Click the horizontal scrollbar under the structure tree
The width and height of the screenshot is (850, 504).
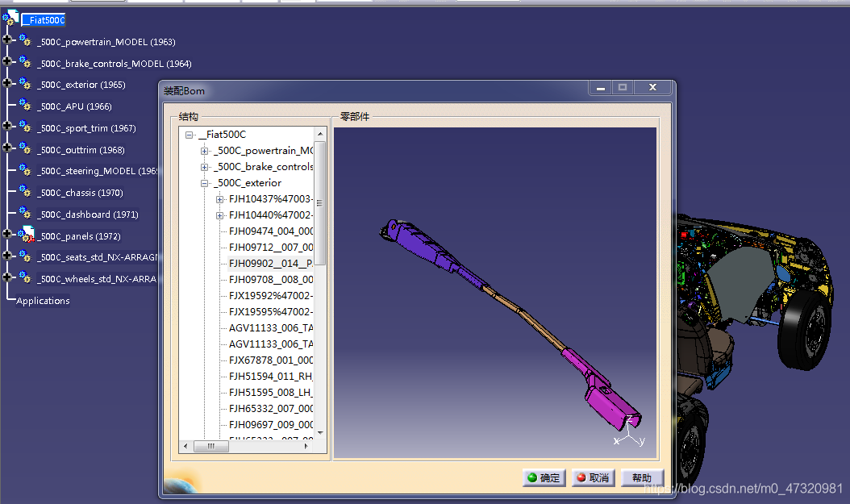pyautogui.click(x=210, y=445)
